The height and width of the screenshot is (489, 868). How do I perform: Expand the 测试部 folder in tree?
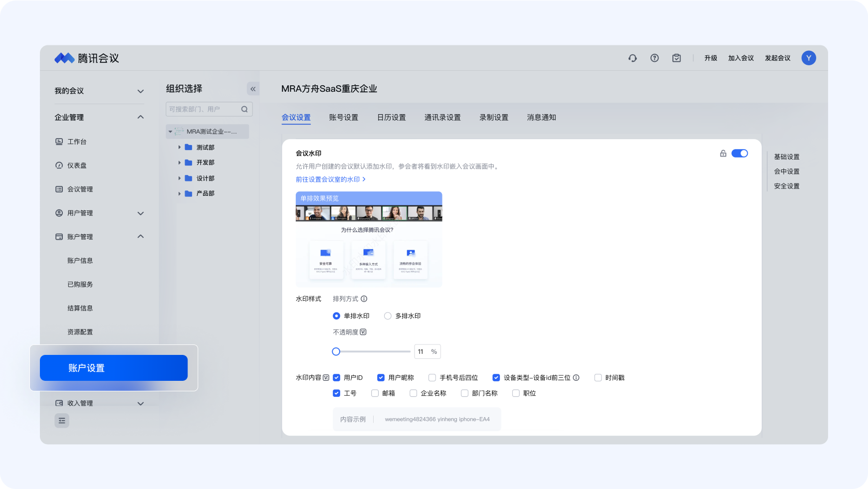coord(180,148)
